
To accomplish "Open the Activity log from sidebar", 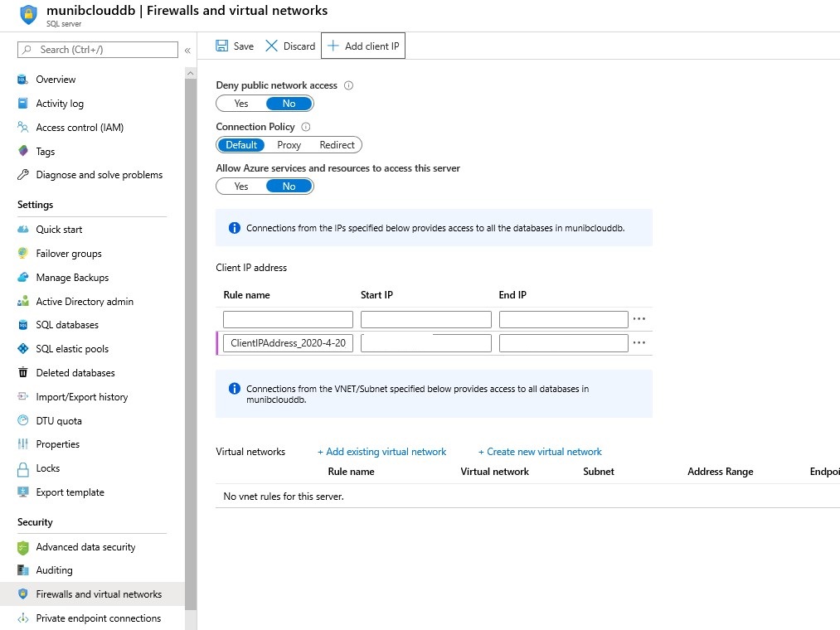I will point(62,103).
